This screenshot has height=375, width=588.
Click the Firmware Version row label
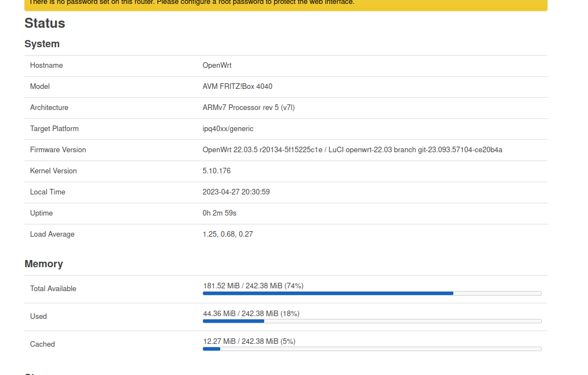58,150
